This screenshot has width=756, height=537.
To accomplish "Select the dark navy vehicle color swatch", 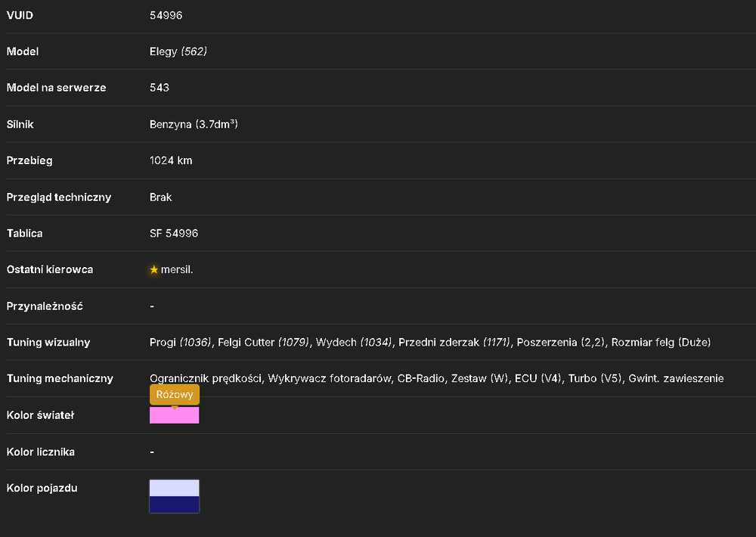I will pos(174,504).
